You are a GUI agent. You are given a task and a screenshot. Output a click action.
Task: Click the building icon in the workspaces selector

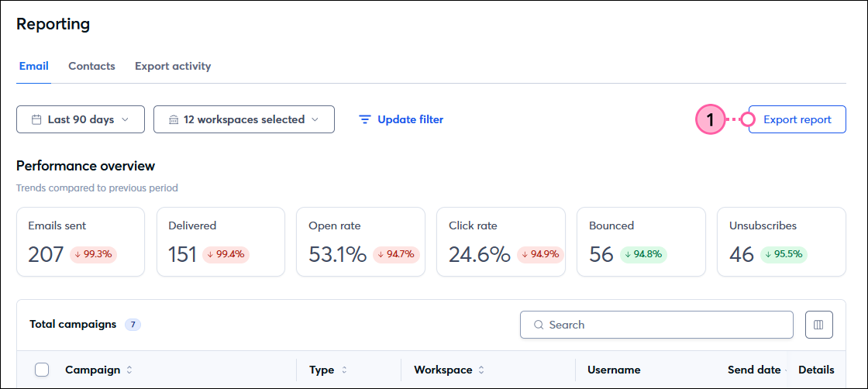pyautogui.click(x=174, y=119)
